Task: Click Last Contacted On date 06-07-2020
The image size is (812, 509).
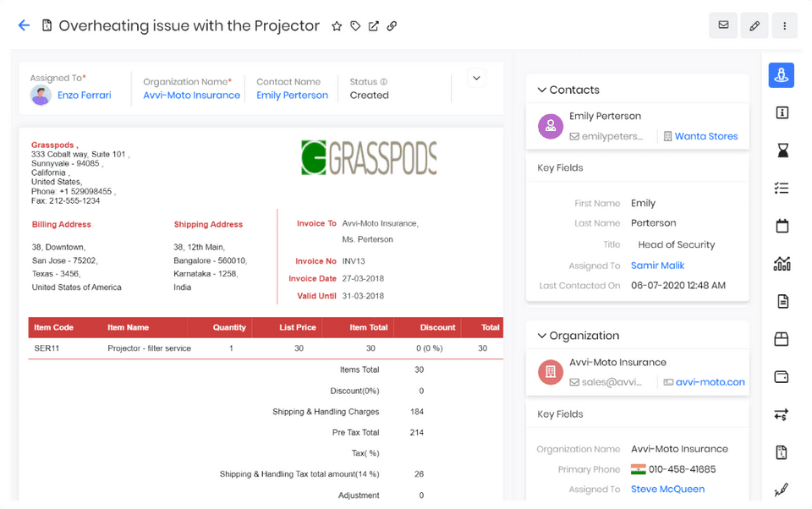Action: coord(678,286)
